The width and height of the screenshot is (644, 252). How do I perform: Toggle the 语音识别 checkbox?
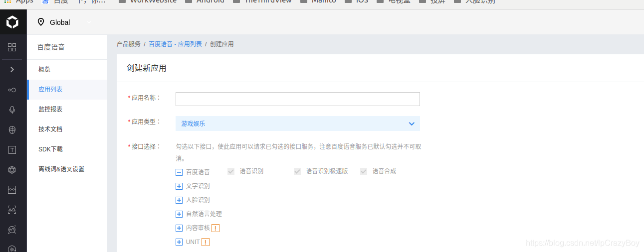[x=231, y=171]
